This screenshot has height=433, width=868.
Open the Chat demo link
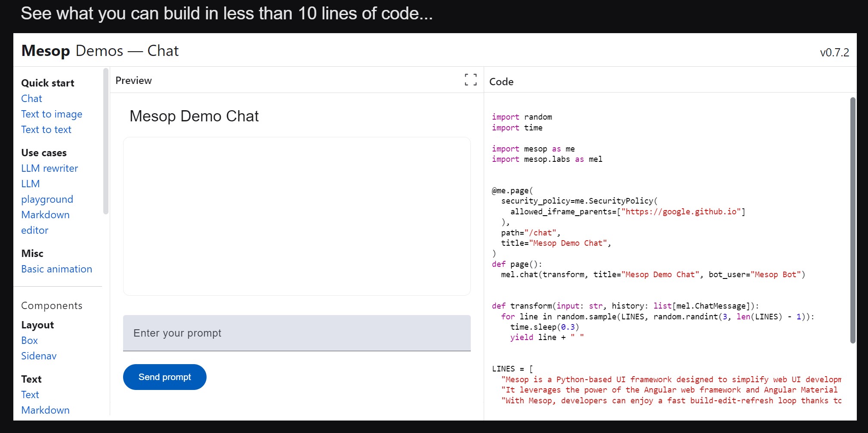(x=31, y=99)
